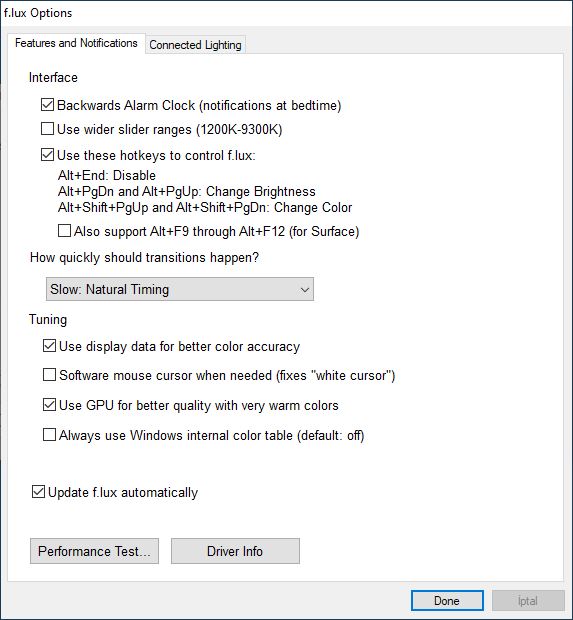Click the dropdown arrow beside Natural Timing
Viewport: 573px width, 620px height.
pos(304,289)
